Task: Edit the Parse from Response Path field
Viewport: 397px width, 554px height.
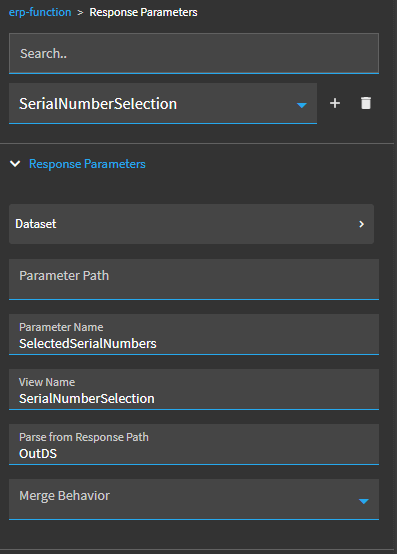Action: coord(194,444)
